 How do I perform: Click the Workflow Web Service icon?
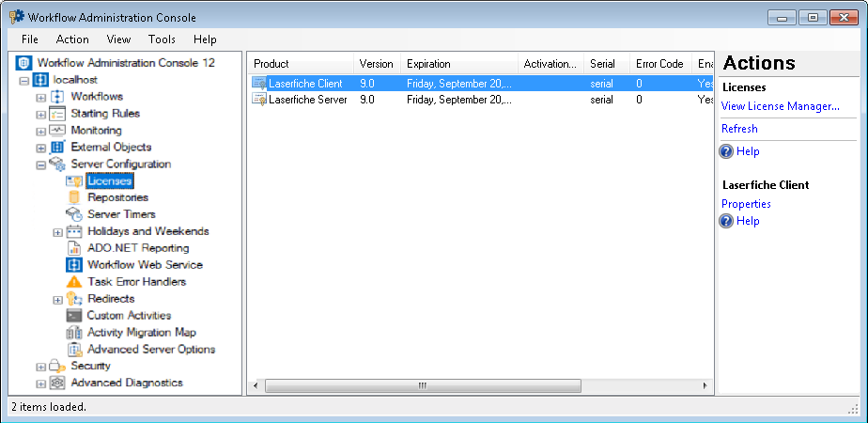coord(74,265)
